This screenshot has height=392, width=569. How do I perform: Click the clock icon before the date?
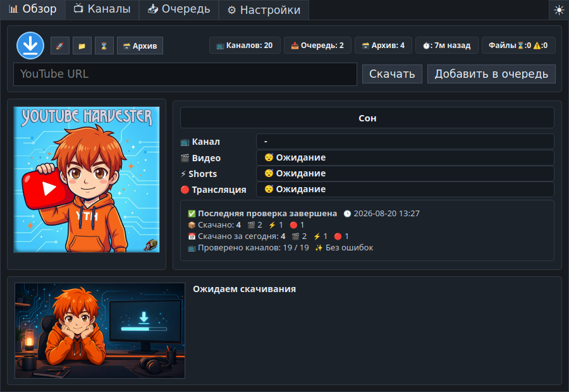(x=347, y=214)
